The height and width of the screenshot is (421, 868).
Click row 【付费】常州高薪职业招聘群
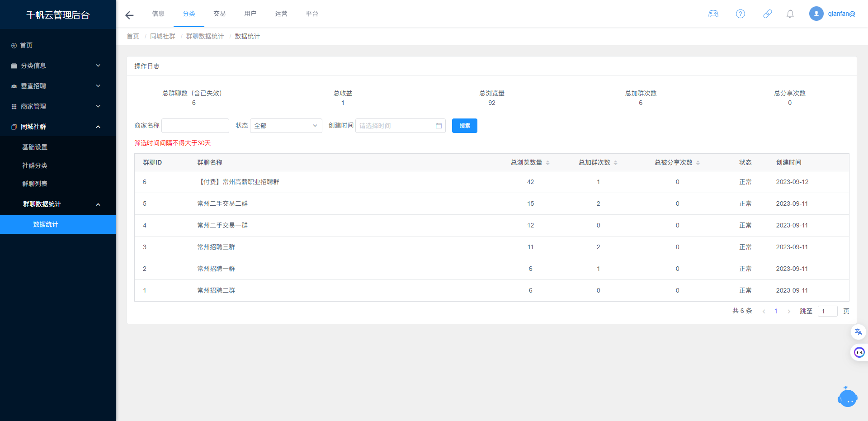tap(492, 182)
